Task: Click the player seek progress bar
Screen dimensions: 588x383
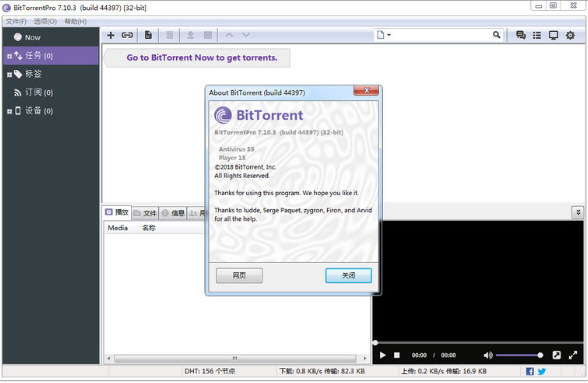Action: (x=478, y=342)
